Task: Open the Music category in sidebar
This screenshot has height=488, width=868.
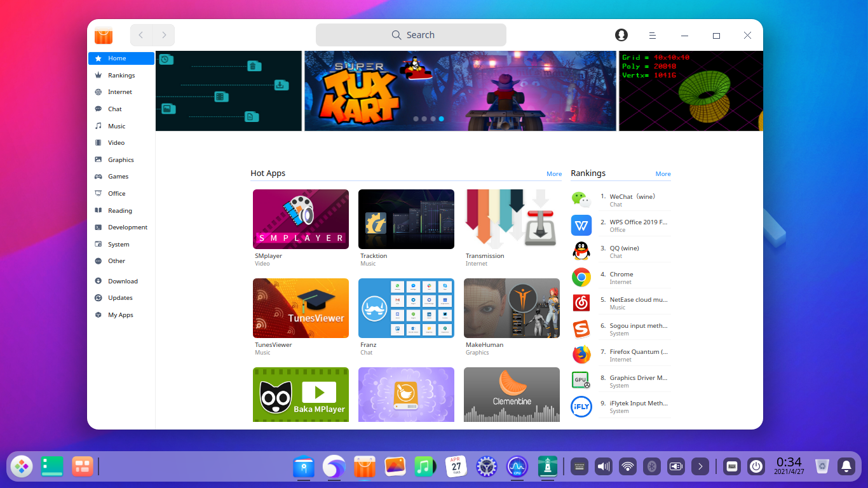Action: [x=121, y=126]
